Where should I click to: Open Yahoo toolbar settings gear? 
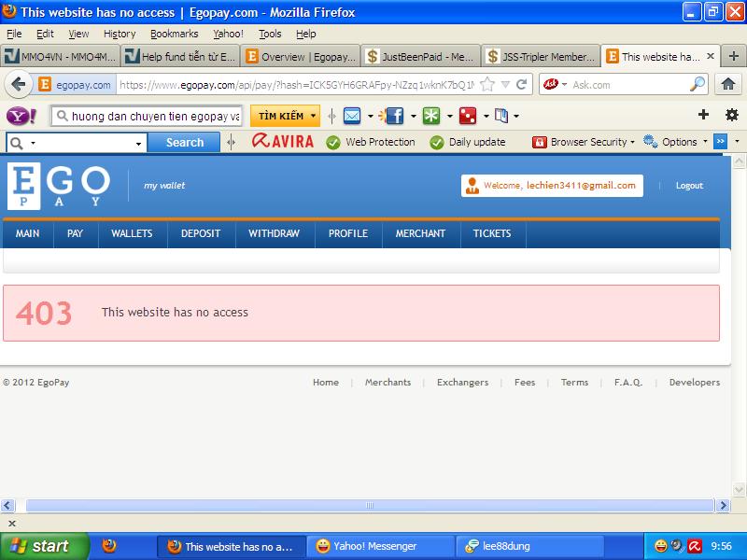click(x=732, y=115)
